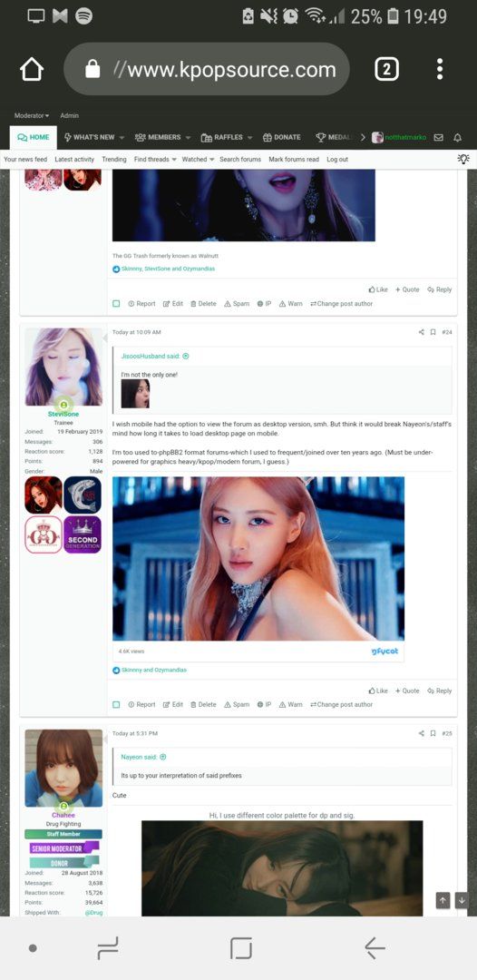This screenshot has height=980, width=477.
Task: Click StevISone's shark medal badge
Action: click(83, 495)
